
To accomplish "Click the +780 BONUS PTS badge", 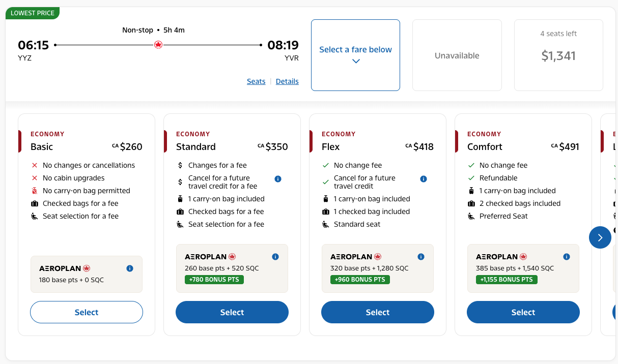I will pos(214,280).
